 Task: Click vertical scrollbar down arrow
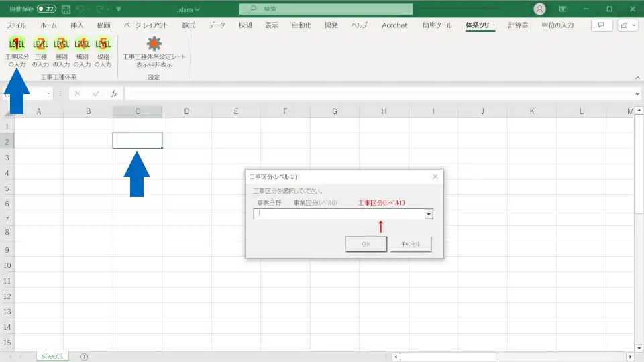[639, 348]
